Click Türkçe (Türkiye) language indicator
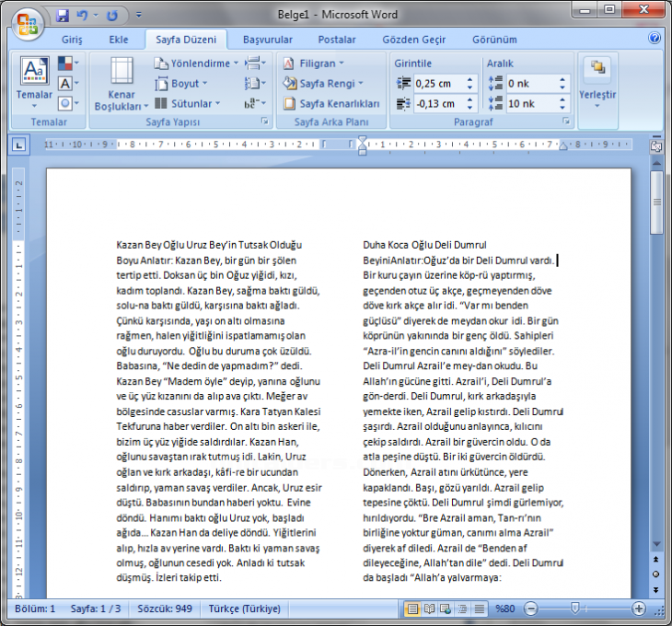Screen dimensions: 672x626 (x=244, y=609)
